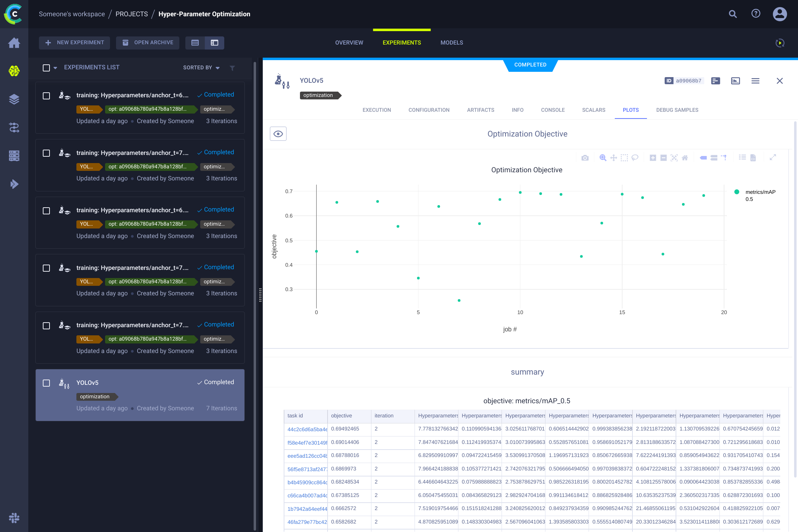Open the SORTED BY dropdown
Viewport: 798px width, 532px height.
click(201, 68)
